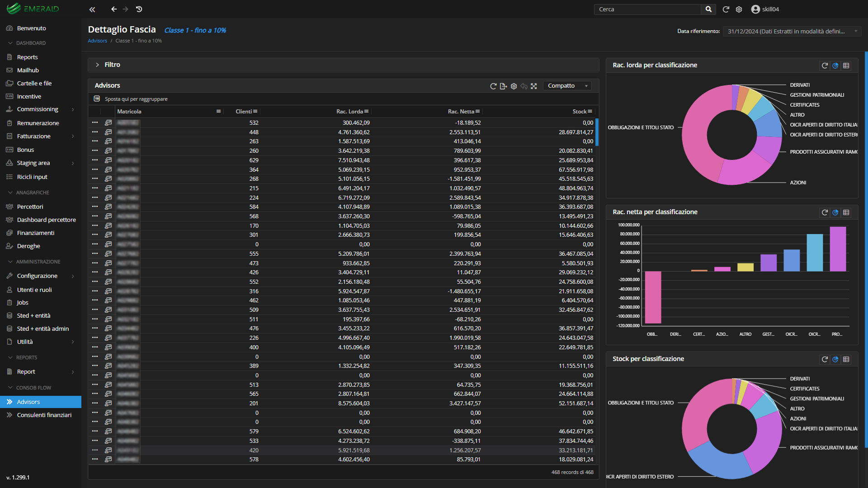The height and width of the screenshot is (488, 868).
Task: Refresh page using top bar reload icon
Action: 726,9
